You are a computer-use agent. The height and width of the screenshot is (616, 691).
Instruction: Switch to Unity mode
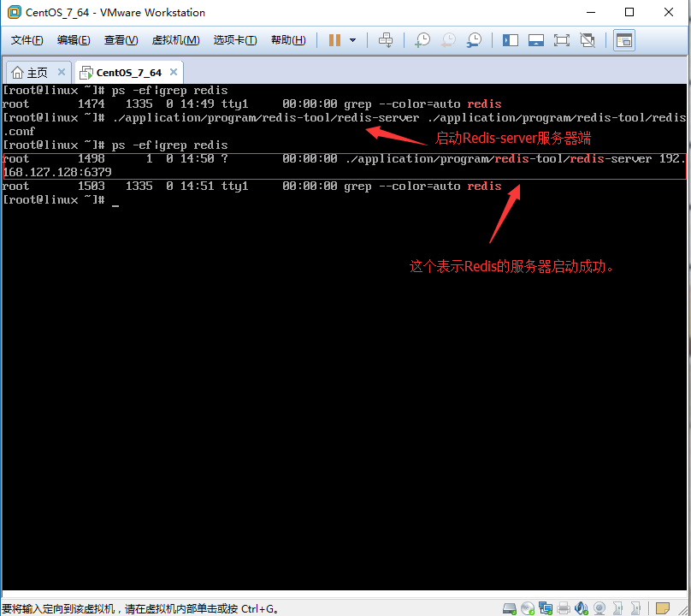588,40
